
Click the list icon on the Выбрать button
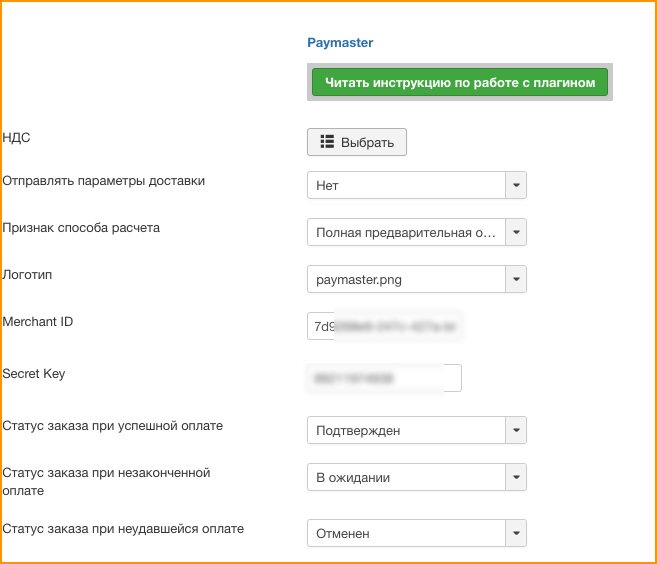[x=327, y=142]
